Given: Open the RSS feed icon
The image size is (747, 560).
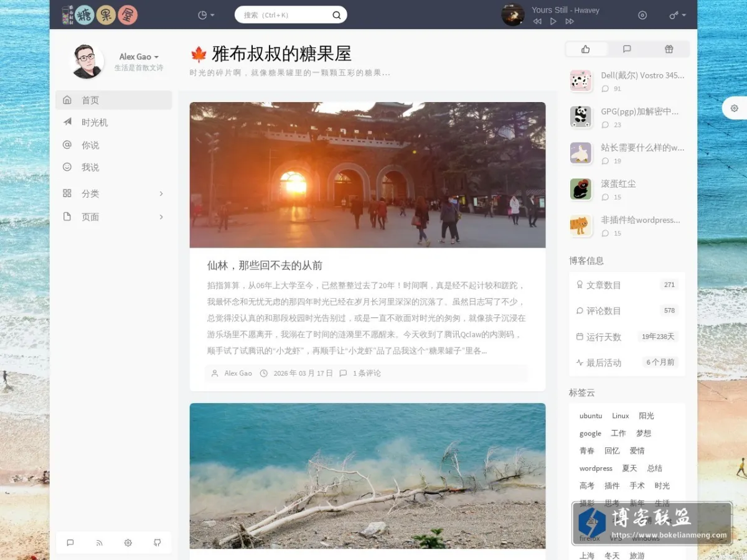Looking at the screenshot, I should (99, 543).
